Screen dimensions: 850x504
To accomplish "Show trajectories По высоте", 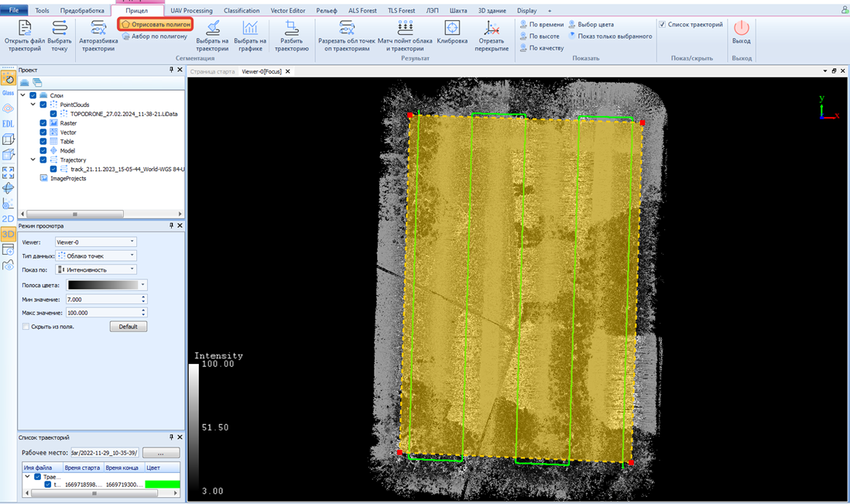I will (x=540, y=36).
